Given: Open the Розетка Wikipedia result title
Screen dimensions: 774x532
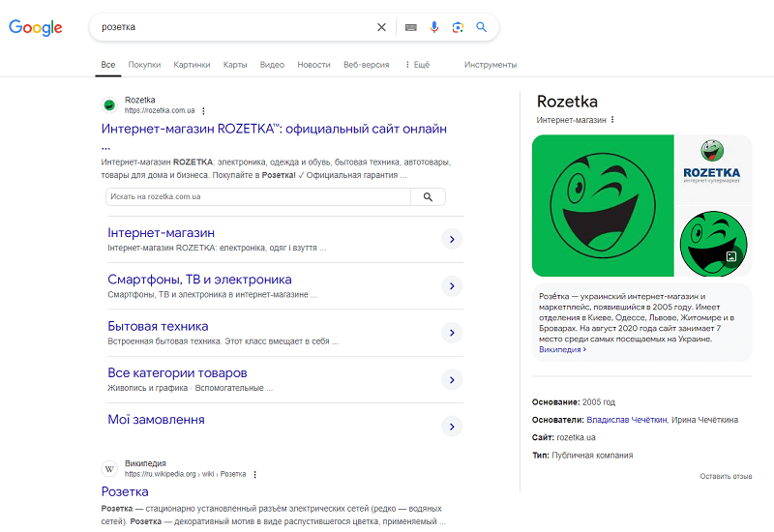Looking at the screenshot, I should click(x=125, y=492).
